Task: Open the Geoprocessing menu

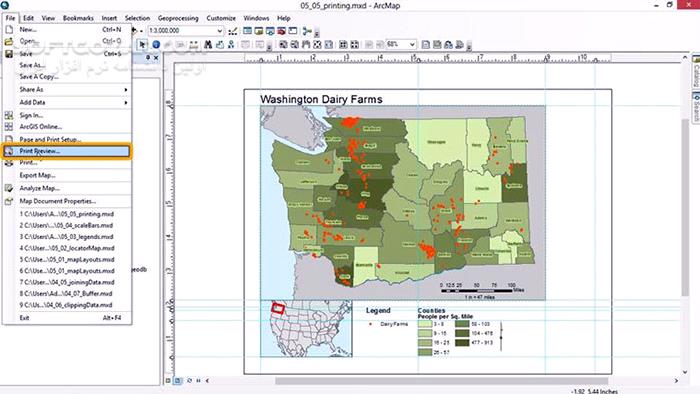Action: click(178, 18)
